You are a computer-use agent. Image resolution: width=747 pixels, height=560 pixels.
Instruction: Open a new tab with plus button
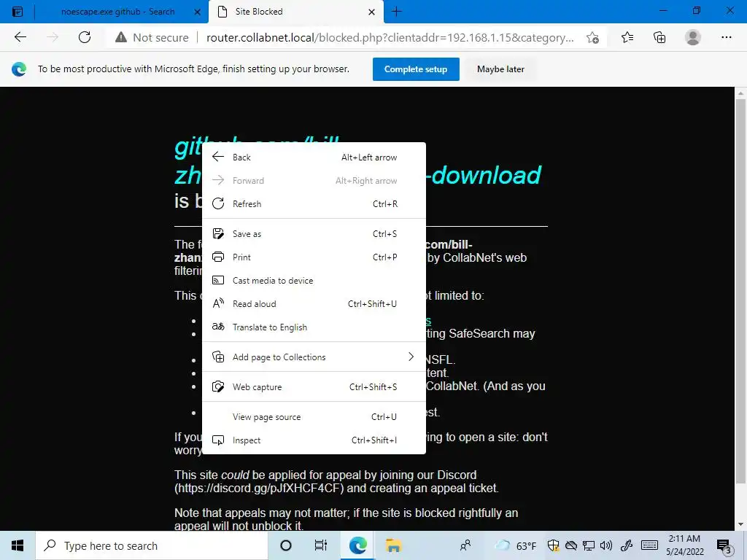pyautogui.click(x=396, y=12)
